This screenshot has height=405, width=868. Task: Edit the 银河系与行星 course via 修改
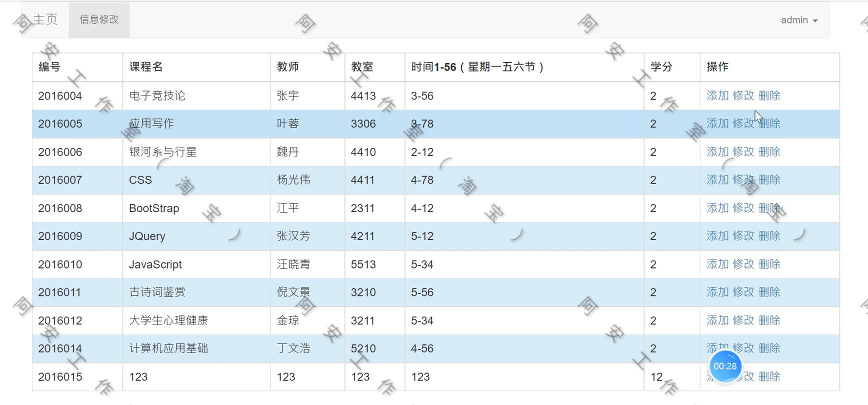[x=743, y=151]
